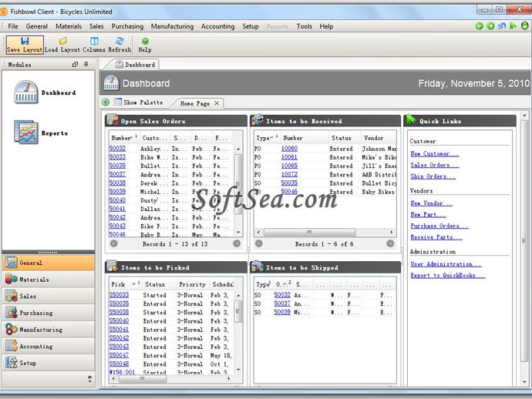Pin the Modules panel
This screenshot has height=399, width=532.
click(86, 64)
